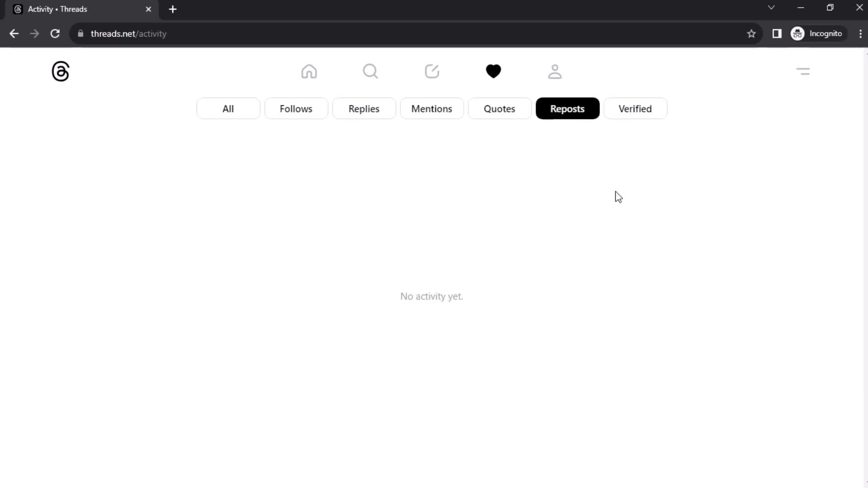Viewport: 868px width, 488px height.
Task: Select the activity heart icon
Action: tap(494, 71)
